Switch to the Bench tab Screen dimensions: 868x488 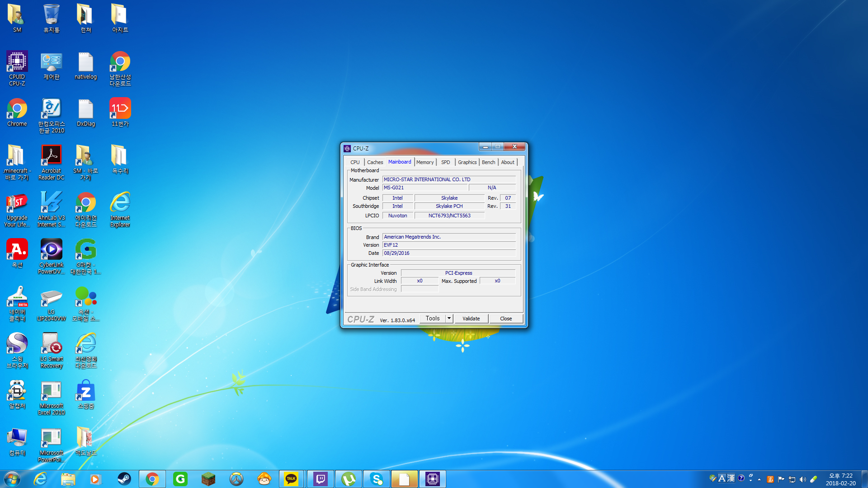[488, 162]
